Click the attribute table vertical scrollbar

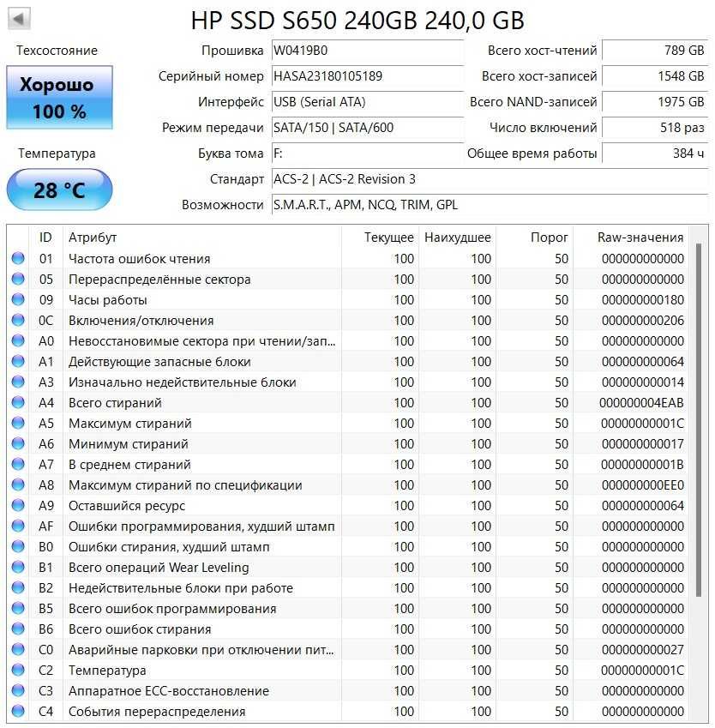click(x=699, y=420)
